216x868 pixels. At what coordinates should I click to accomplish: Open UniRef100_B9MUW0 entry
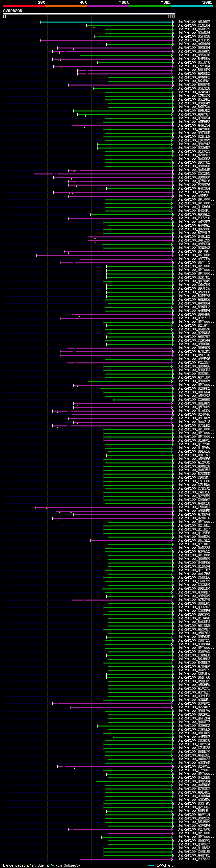(x=194, y=177)
